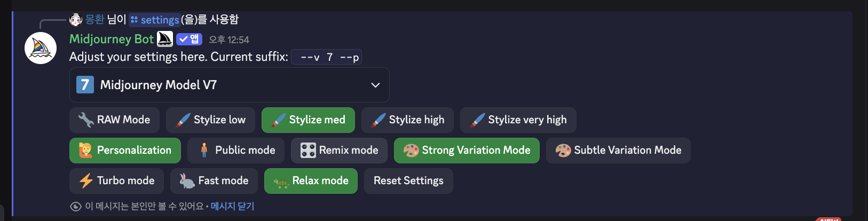The width and height of the screenshot is (868, 221).
Task: Dismiss message via 메시지 닫기 link
Action: point(232,206)
